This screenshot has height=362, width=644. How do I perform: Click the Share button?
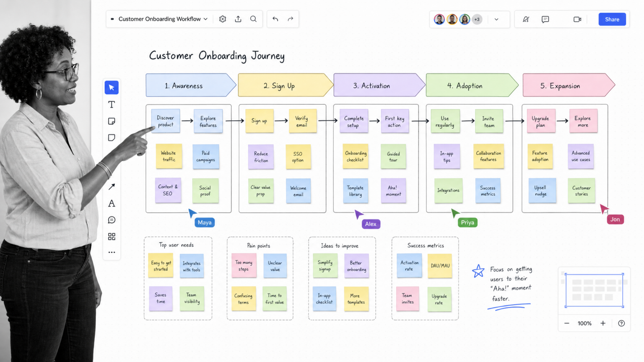coord(612,19)
